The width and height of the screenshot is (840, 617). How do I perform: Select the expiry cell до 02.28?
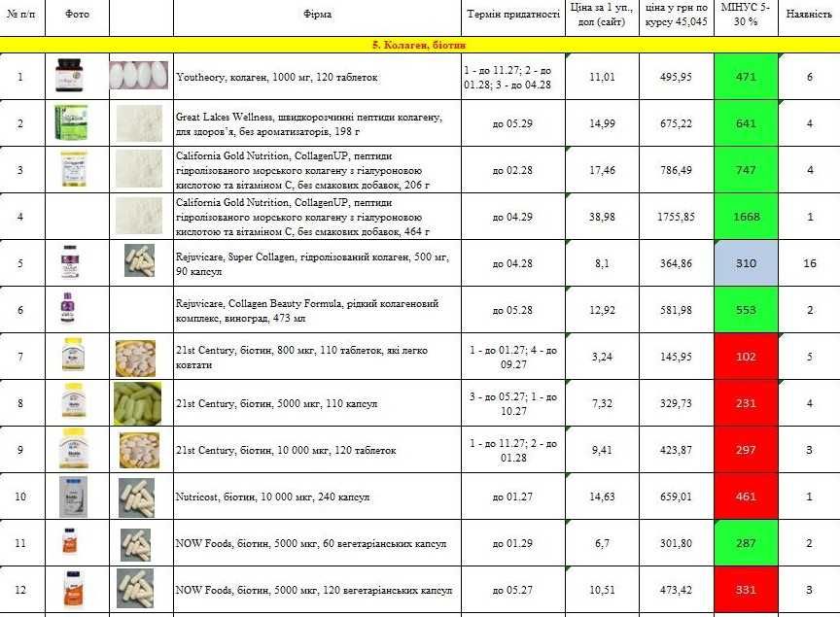click(x=513, y=170)
